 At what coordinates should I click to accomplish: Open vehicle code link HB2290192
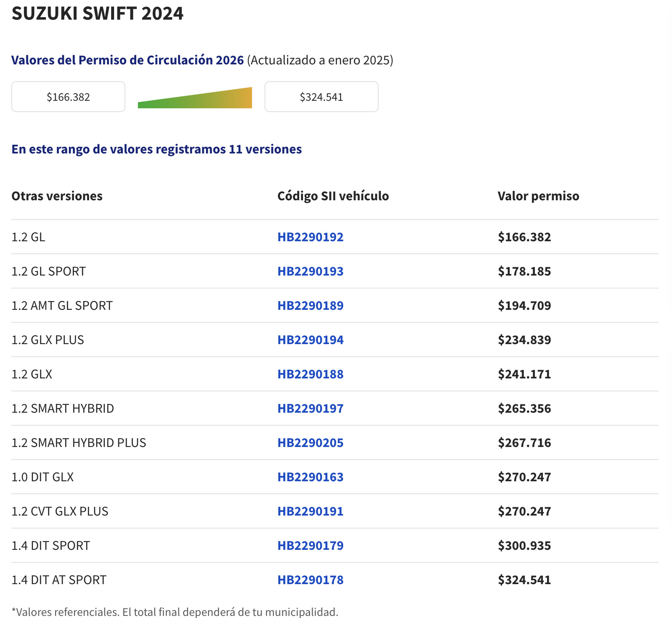(x=310, y=237)
